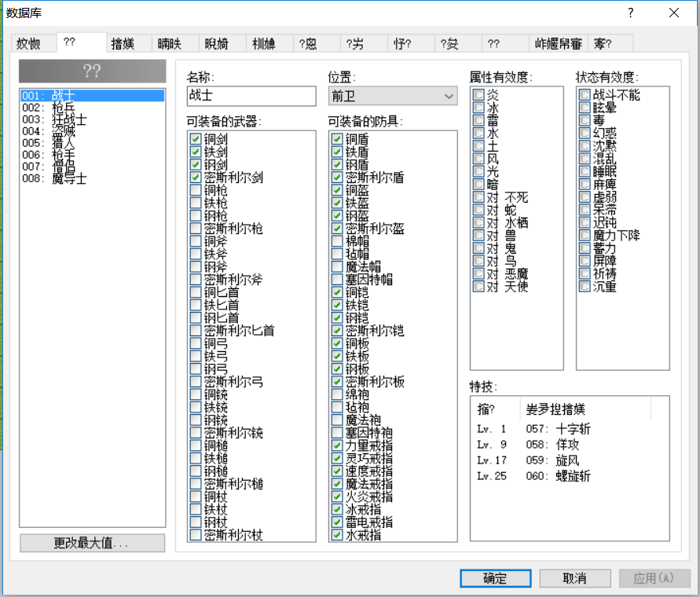Confirm with the 确定 button
This screenshot has height=597, width=700.
pyautogui.click(x=496, y=578)
